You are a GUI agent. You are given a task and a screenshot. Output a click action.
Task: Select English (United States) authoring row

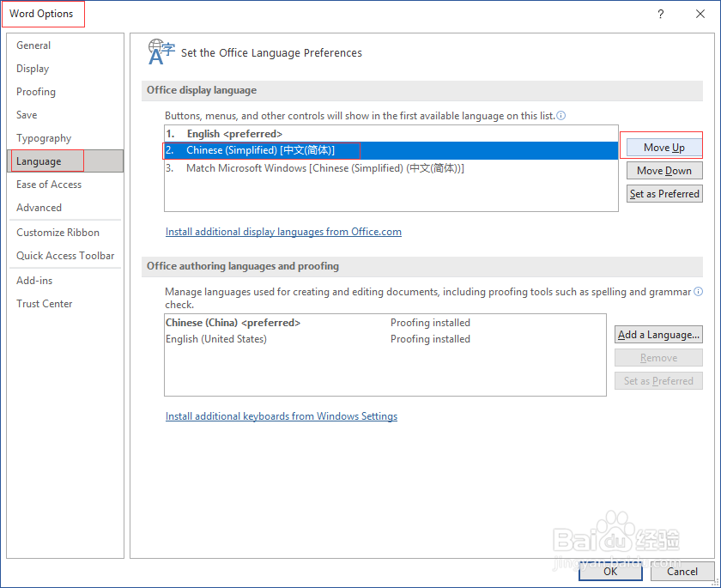pyautogui.click(x=385, y=339)
